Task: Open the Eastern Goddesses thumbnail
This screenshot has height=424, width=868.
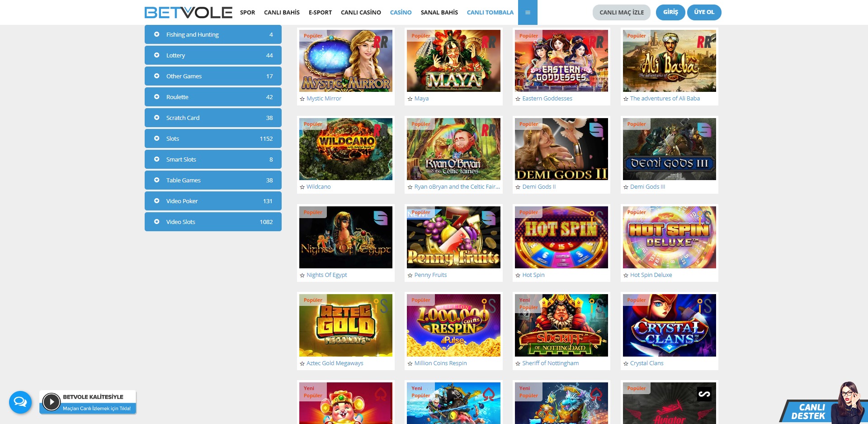Action: click(x=561, y=61)
